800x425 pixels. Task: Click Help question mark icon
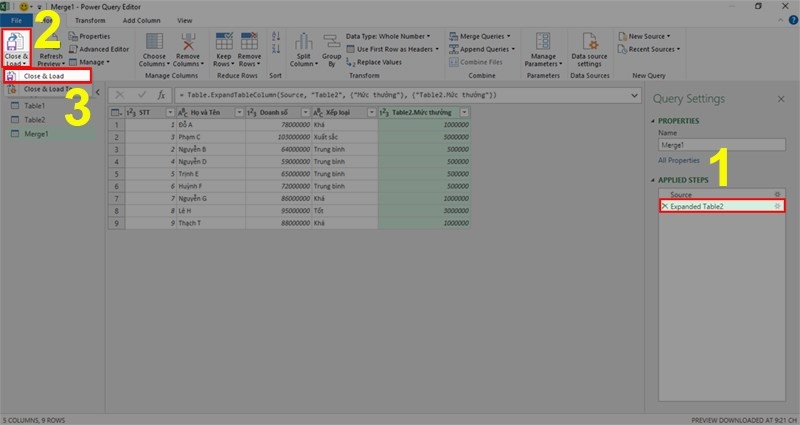coord(793,20)
